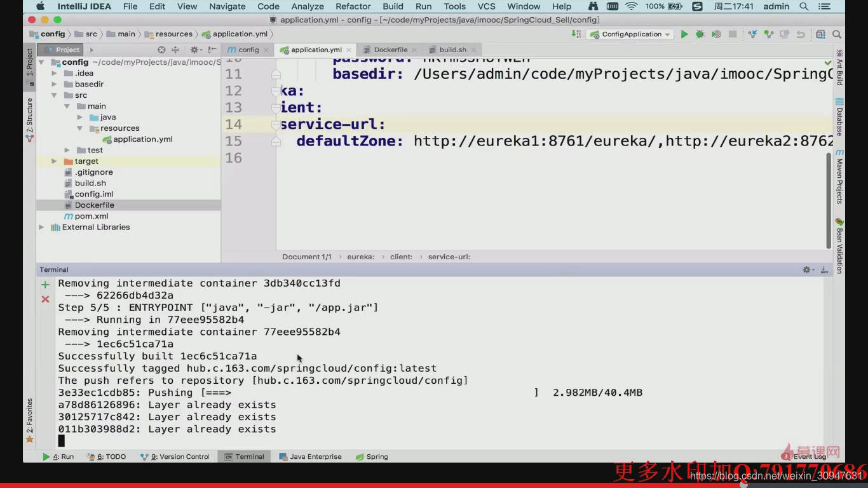The height and width of the screenshot is (488, 868).
Task: Click the VCS commit changes icon
Action: [x=769, y=34]
